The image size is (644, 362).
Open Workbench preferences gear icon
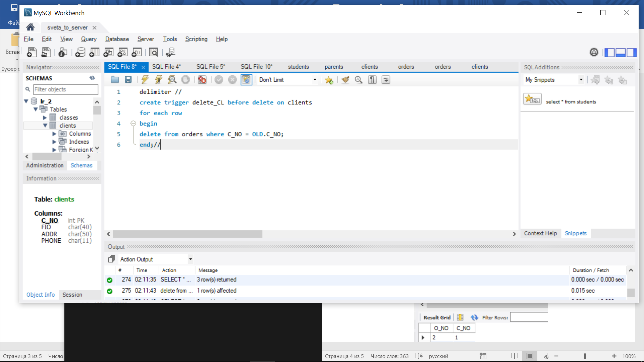(x=594, y=52)
